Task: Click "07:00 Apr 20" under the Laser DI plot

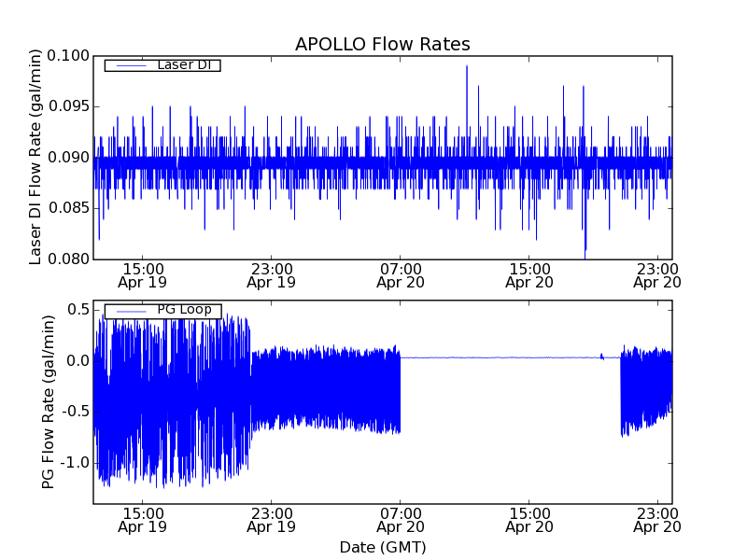Action: 401,275
